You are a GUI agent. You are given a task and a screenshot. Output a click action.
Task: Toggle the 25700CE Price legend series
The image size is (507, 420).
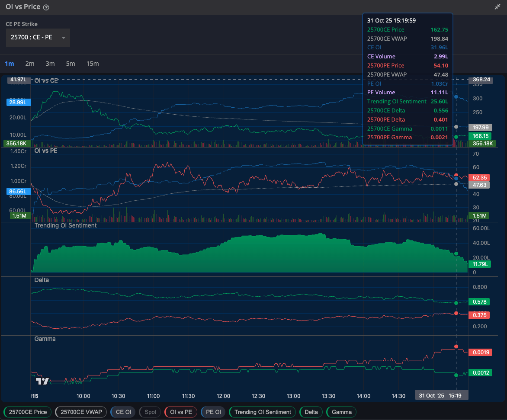tap(28, 412)
